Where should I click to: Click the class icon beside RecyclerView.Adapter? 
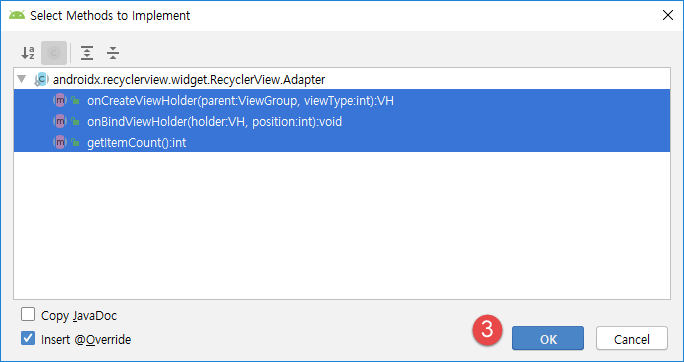coord(41,80)
